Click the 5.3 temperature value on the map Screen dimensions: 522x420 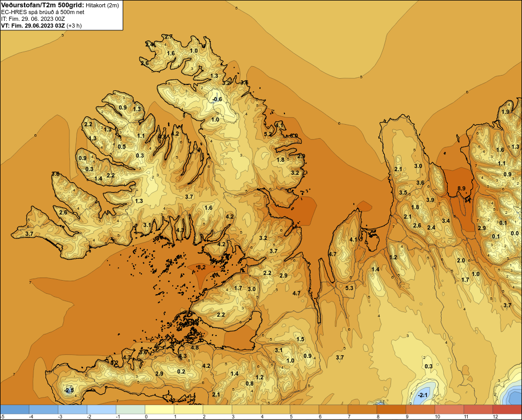pyautogui.click(x=349, y=288)
